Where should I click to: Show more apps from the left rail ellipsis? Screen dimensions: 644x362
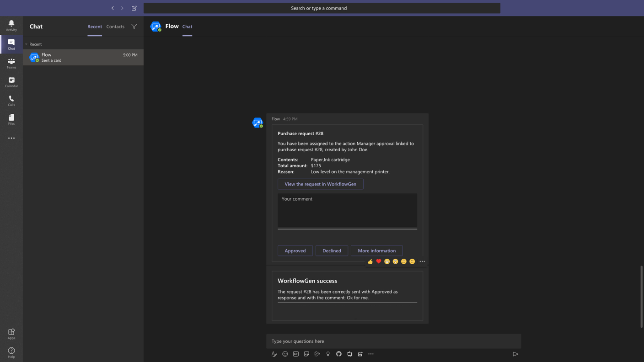coord(11,138)
